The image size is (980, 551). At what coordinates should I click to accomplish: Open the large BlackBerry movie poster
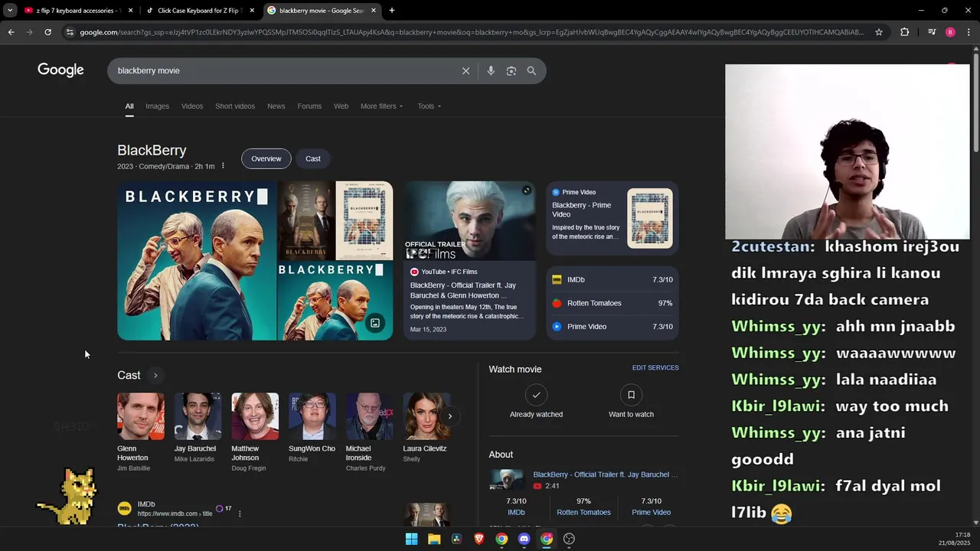point(197,261)
